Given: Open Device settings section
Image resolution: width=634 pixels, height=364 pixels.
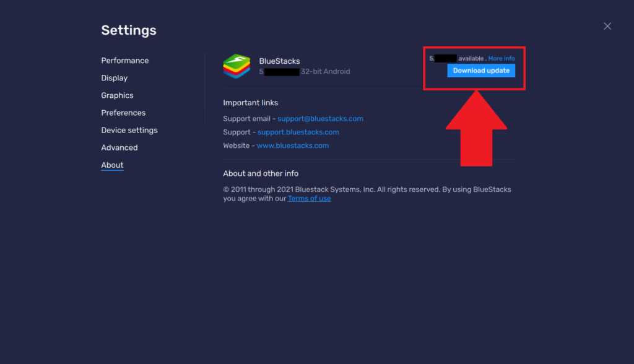Looking at the screenshot, I should [129, 130].
